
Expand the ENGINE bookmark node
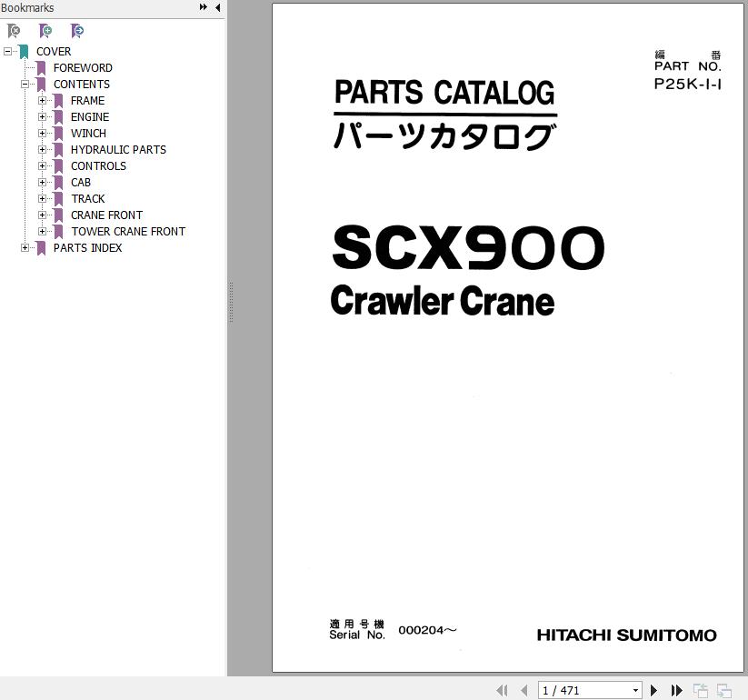pos(42,116)
